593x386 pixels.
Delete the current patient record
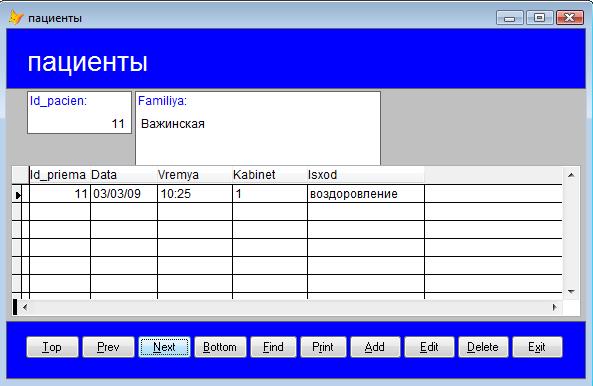[483, 347]
